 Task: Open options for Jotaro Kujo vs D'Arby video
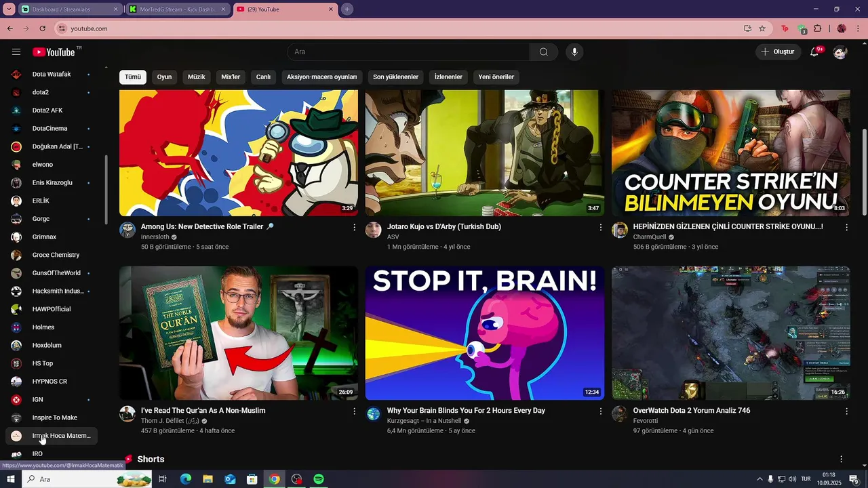(x=600, y=227)
